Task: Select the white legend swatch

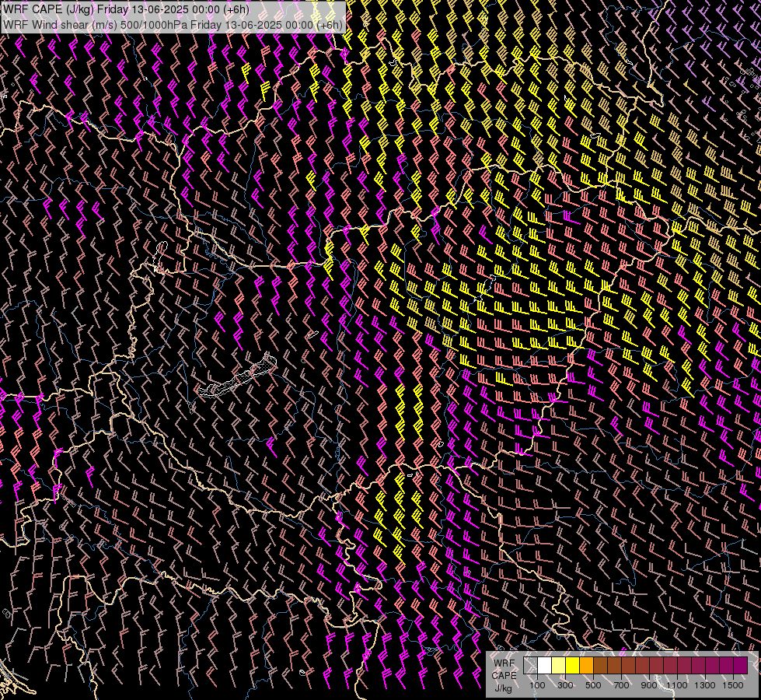Action: click(545, 666)
